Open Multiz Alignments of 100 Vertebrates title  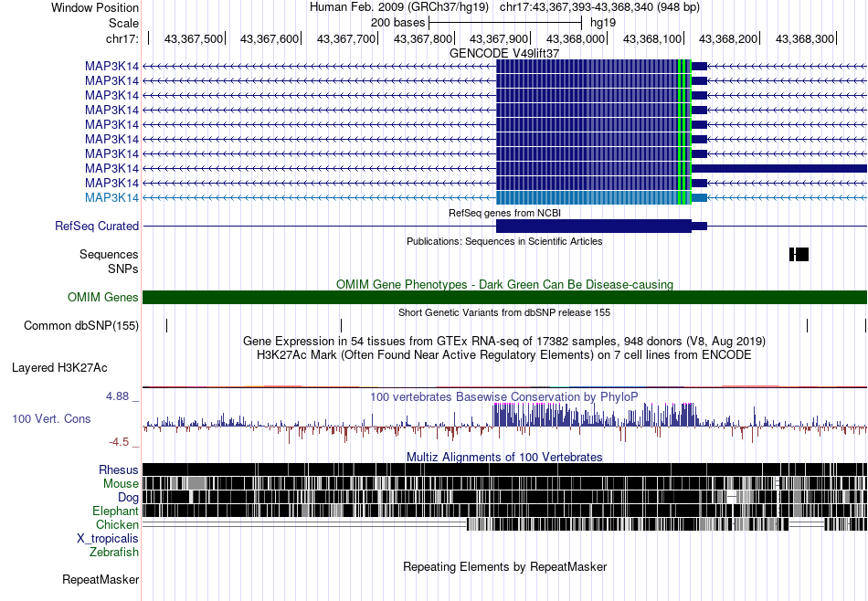(x=504, y=457)
